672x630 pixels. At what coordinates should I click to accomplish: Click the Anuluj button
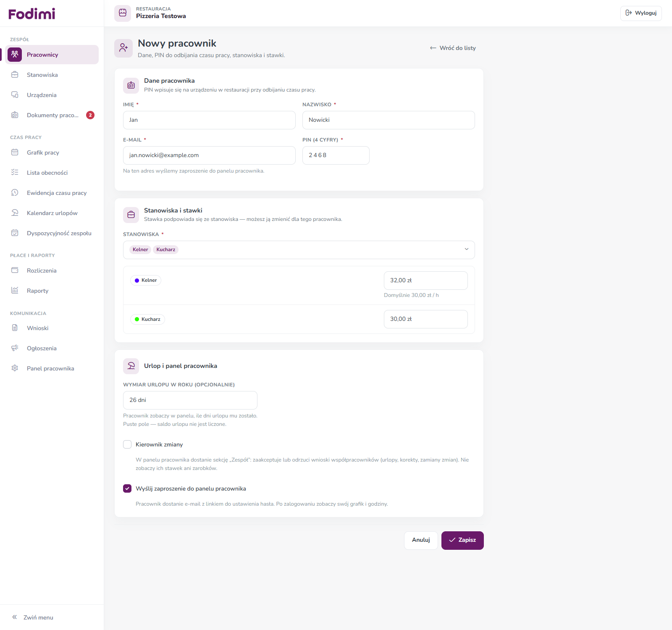[x=421, y=540]
